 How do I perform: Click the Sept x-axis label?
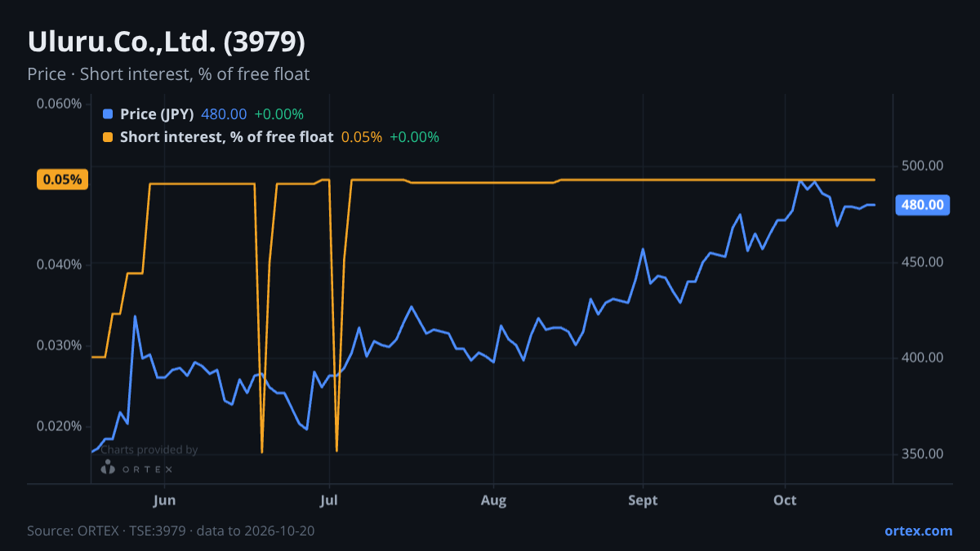[644, 500]
